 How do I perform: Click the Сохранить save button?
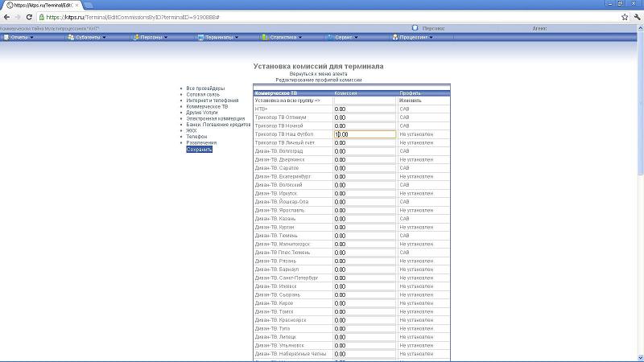pyautogui.click(x=199, y=150)
